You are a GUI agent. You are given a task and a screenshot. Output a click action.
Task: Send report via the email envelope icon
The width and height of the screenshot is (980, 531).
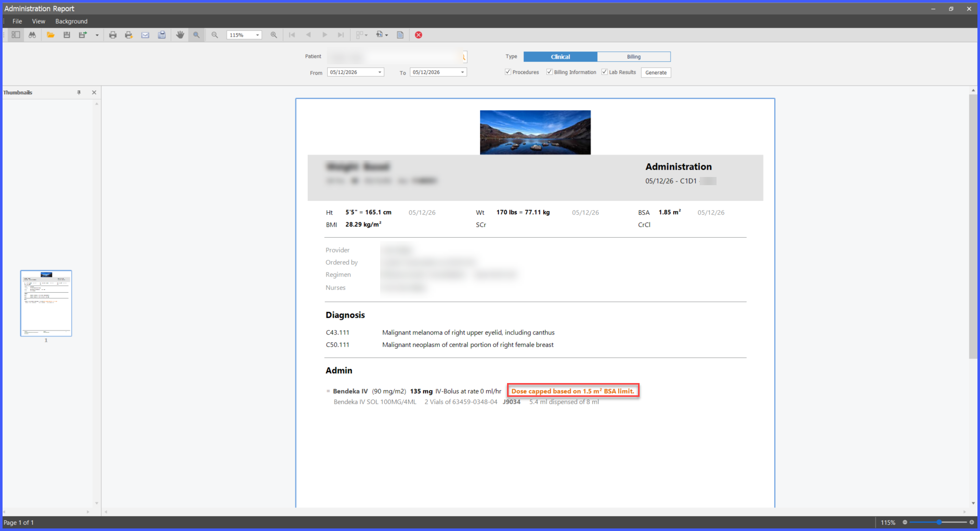(145, 35)
